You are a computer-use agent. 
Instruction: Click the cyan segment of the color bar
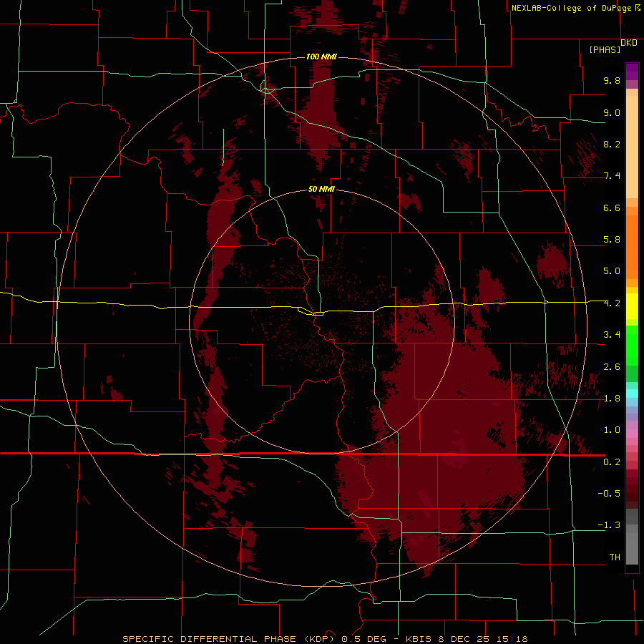click(632, 394)
